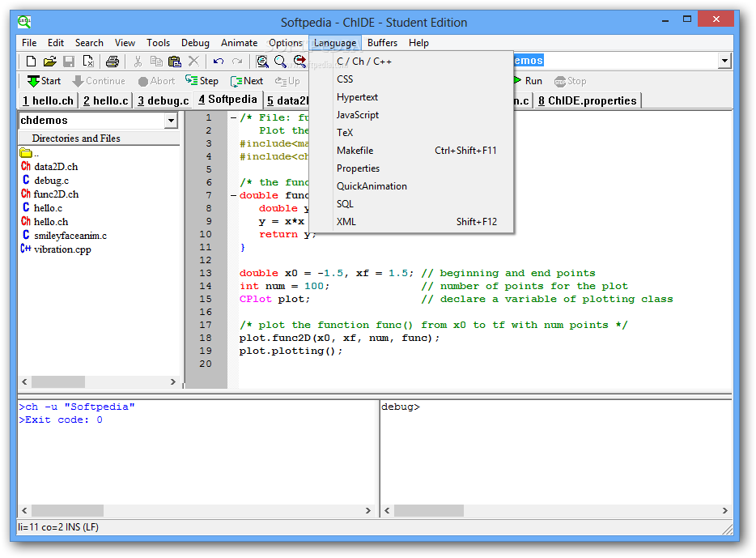Screen dimensions: 756x558
Task: Open the Buffers menu
Action: 382,43
